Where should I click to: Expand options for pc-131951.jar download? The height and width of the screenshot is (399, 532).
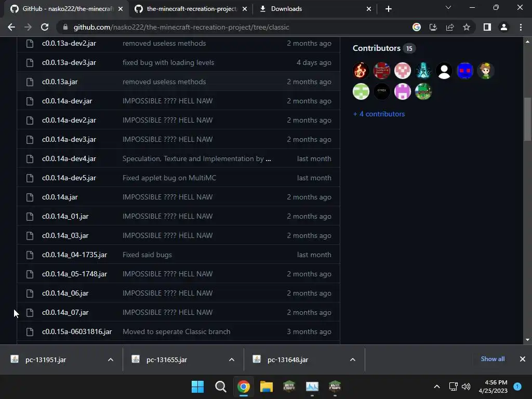[x=111, y=360]
